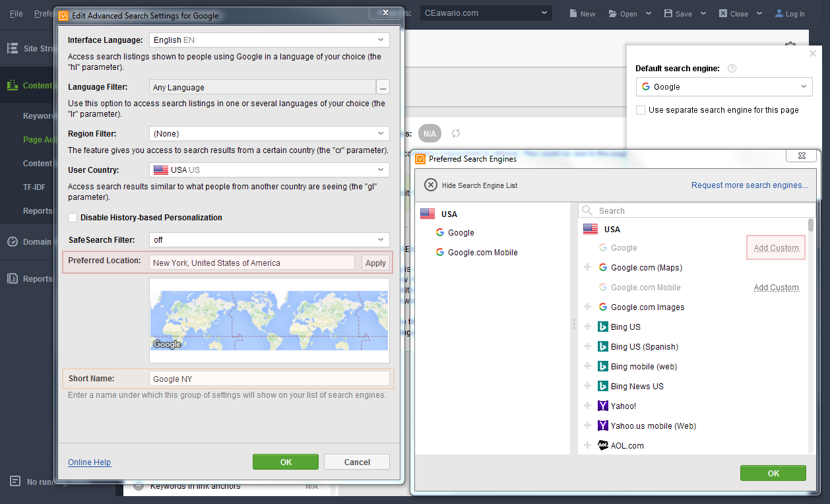The height and width of the screenshot is (504, 830).
Task: Expand the arrow next to Close
Action: tap(759, 13)
